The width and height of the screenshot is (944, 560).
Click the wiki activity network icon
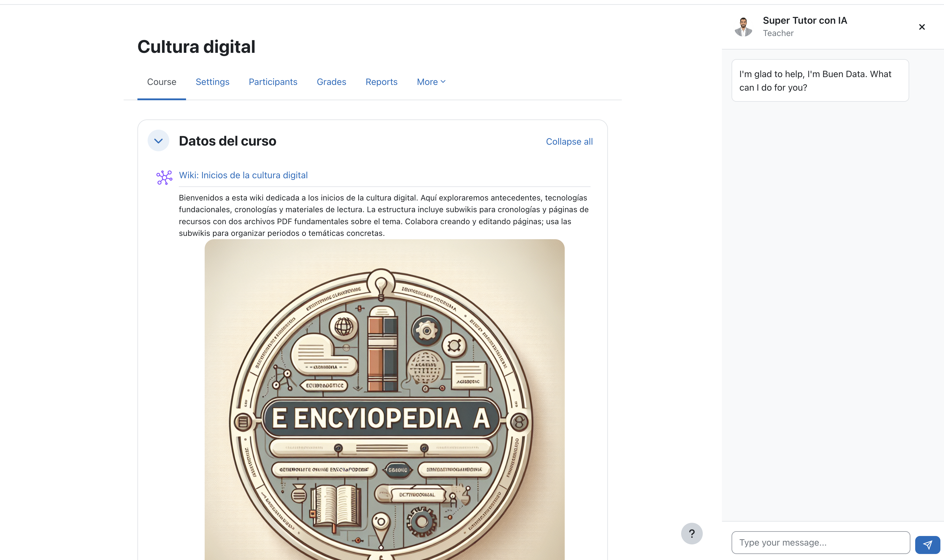click(164, 177)
